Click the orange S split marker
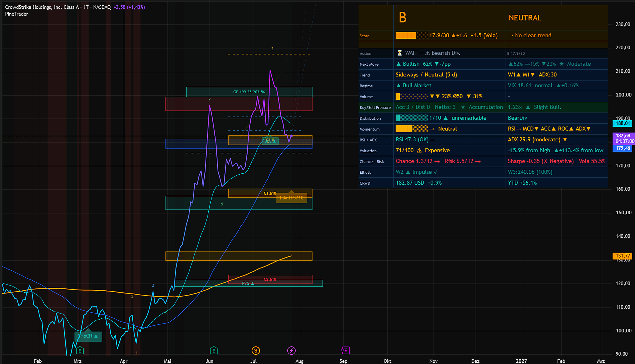Viewport: 635px width, 364px height. click(256, 351)
